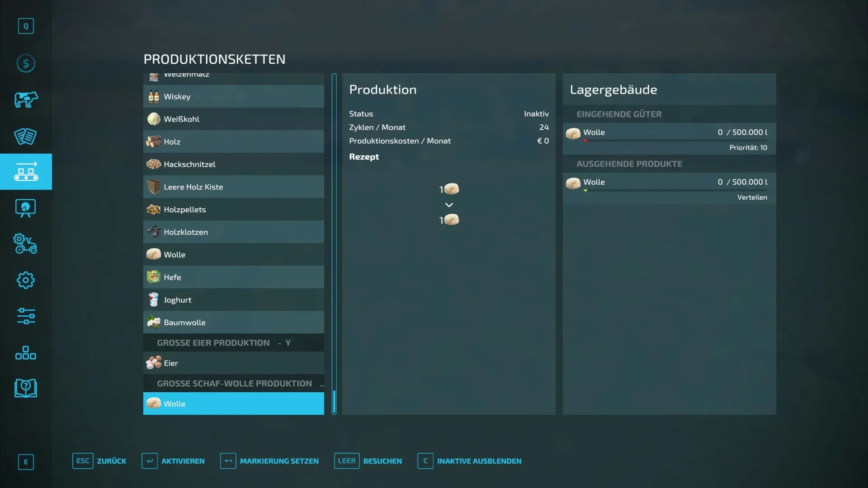The width and height of the screenshot is (868, 488).
Task: Open the help book icon page
Action: pos(26,388)
